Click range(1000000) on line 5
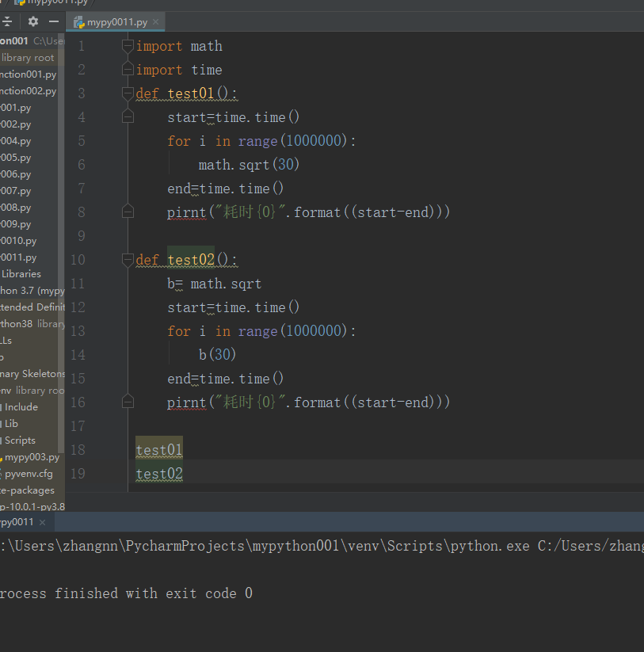 292,141
